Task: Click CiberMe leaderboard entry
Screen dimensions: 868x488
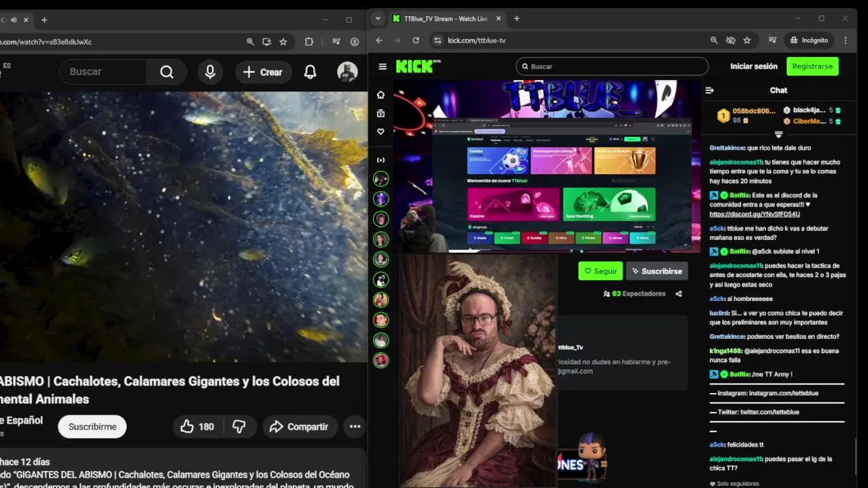Action: 808,121
